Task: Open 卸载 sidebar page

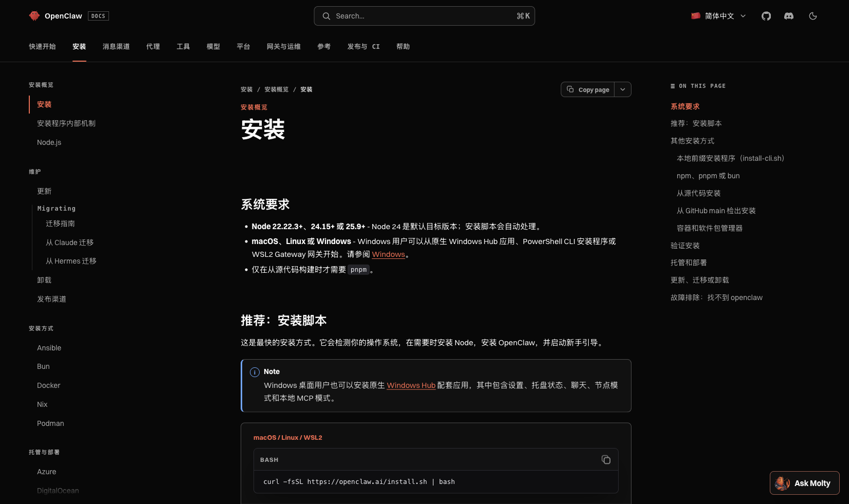Action: [44, 280]
